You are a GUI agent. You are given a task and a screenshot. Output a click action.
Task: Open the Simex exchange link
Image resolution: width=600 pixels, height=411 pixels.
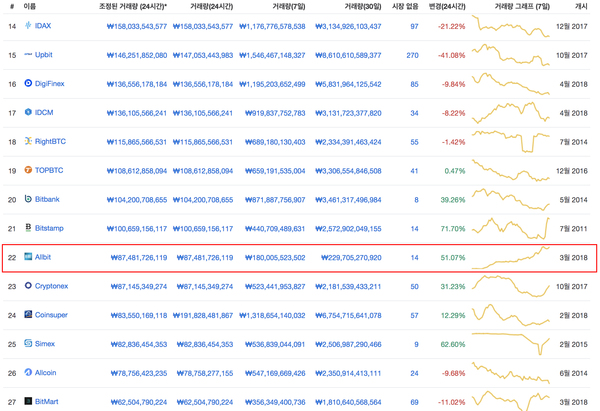[45, 344]
